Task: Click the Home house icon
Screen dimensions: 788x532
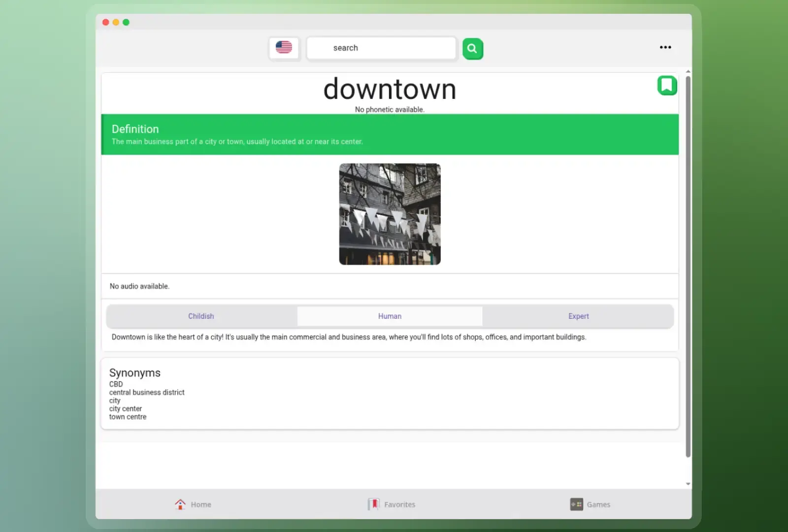Action: click(x=180, y=504)
